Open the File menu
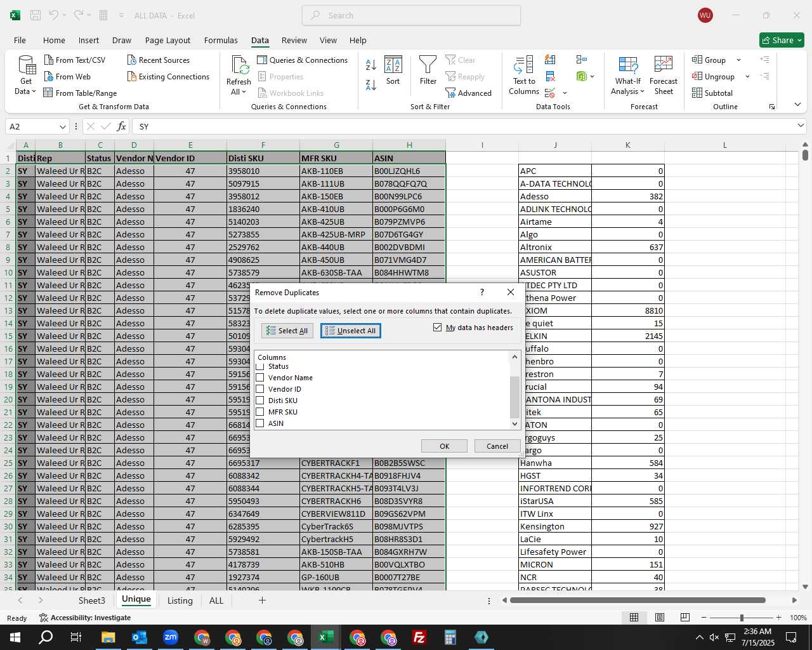Image resolution: width=812 pixels, height=650 pixels. pyautogui.click(x=20, y=40)
